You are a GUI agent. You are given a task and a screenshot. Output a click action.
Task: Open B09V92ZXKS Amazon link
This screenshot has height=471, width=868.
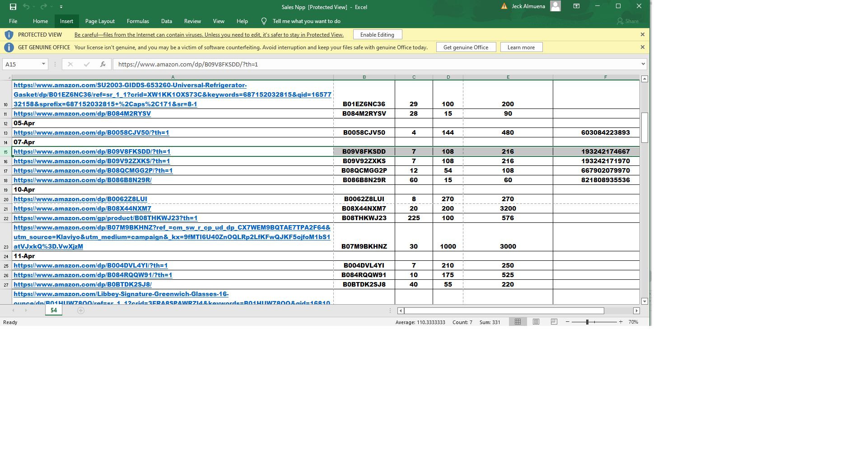coord(92,161)
